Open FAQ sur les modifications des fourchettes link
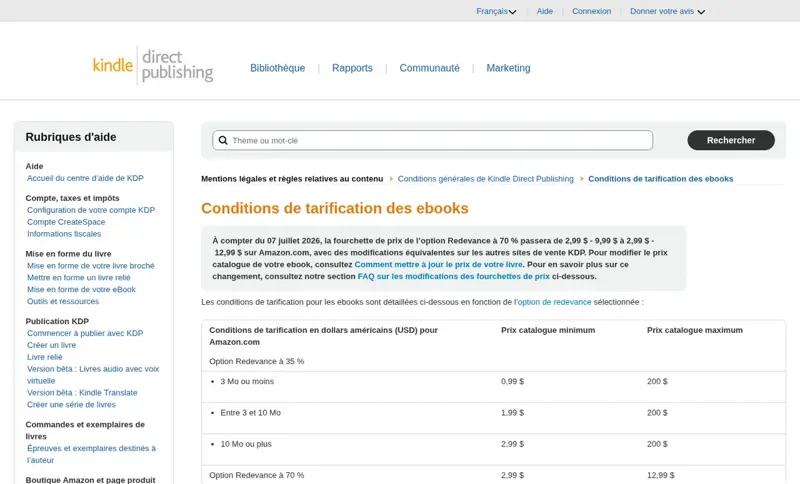This screenshot has width=800, height=484. 454,276
